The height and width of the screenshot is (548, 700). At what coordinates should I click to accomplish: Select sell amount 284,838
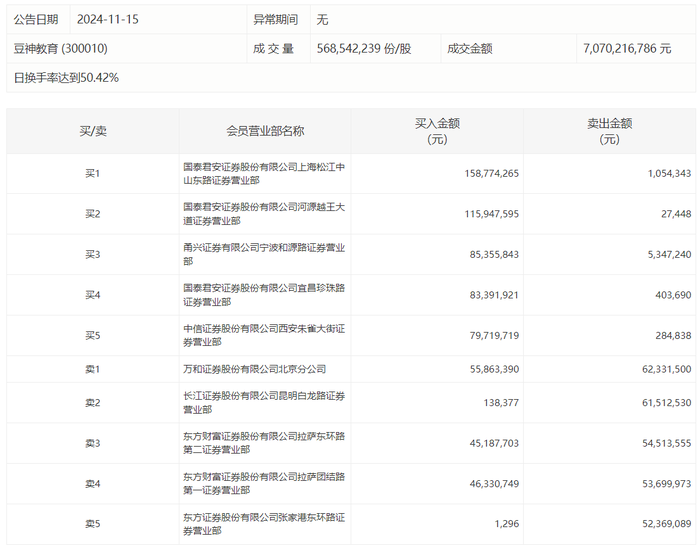[673, 335]
